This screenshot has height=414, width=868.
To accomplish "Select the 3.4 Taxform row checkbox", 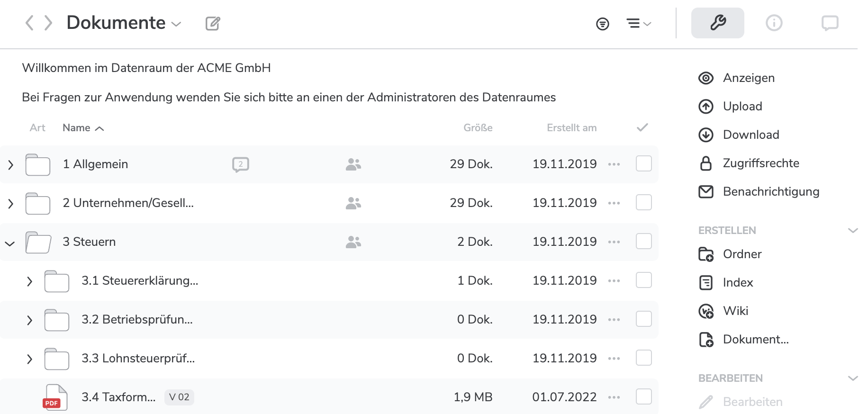I will click(643, 396).
